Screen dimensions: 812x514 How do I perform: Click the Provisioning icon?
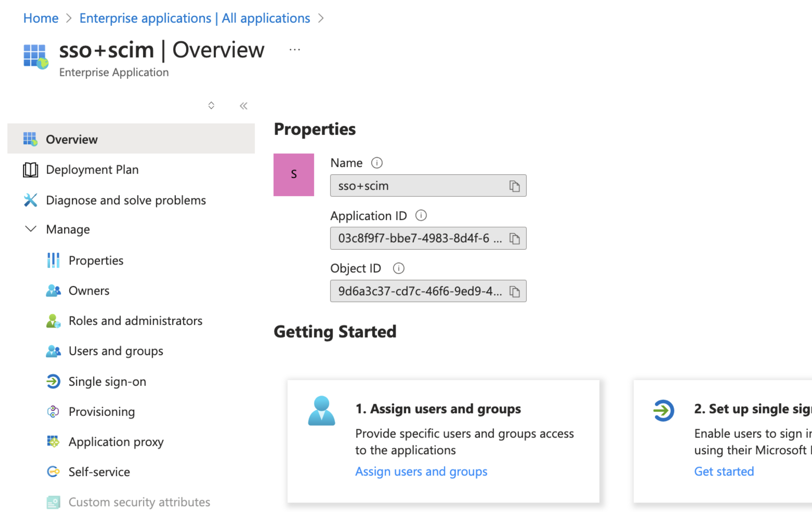(x=53, y=412)
